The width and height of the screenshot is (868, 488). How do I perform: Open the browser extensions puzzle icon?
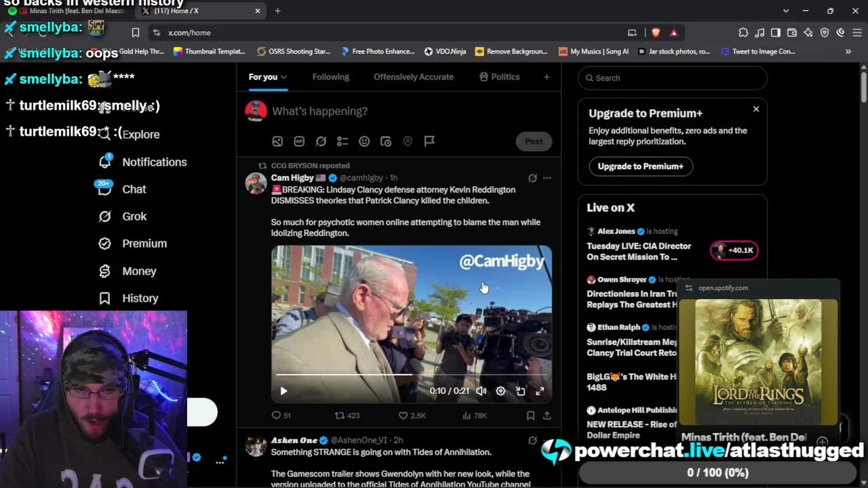pos(743,33)
